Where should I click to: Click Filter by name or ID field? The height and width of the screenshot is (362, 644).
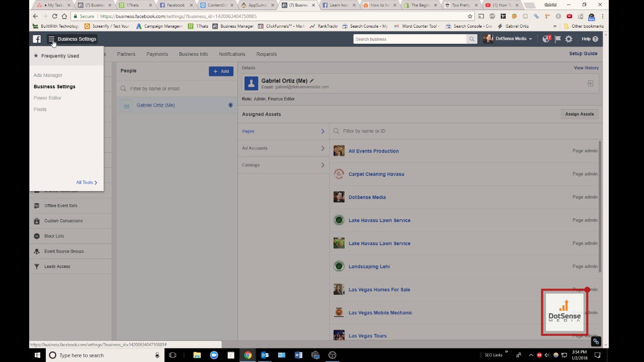point(465,131)
